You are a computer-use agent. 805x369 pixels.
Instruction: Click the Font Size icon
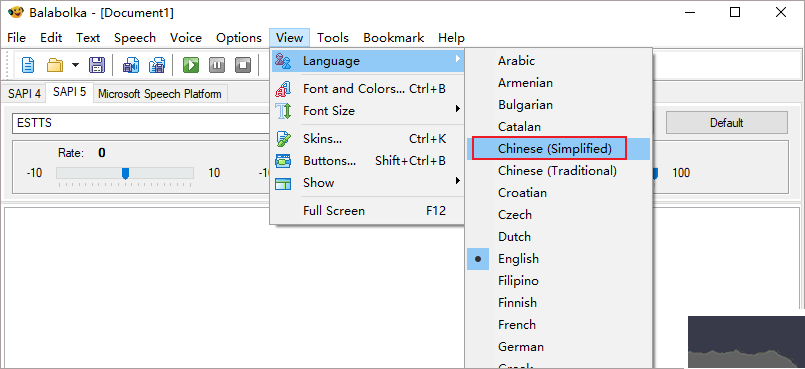[x=283, y=111]
